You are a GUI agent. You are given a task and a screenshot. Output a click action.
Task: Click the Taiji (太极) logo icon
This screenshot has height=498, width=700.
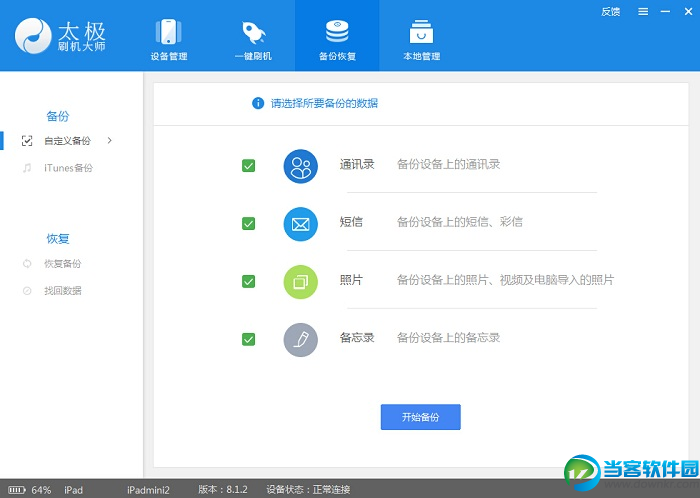(x=35, y=35)
